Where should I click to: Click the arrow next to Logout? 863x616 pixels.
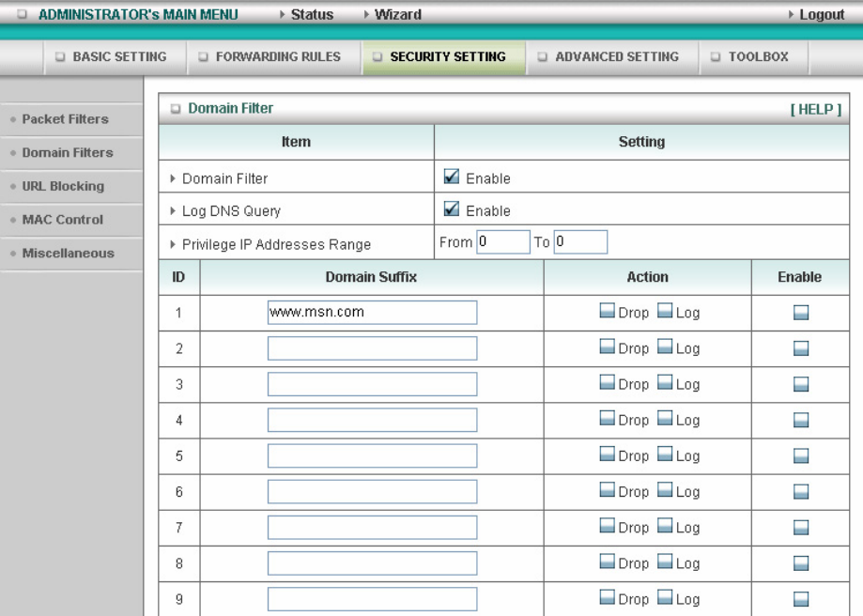pos(791,14)
